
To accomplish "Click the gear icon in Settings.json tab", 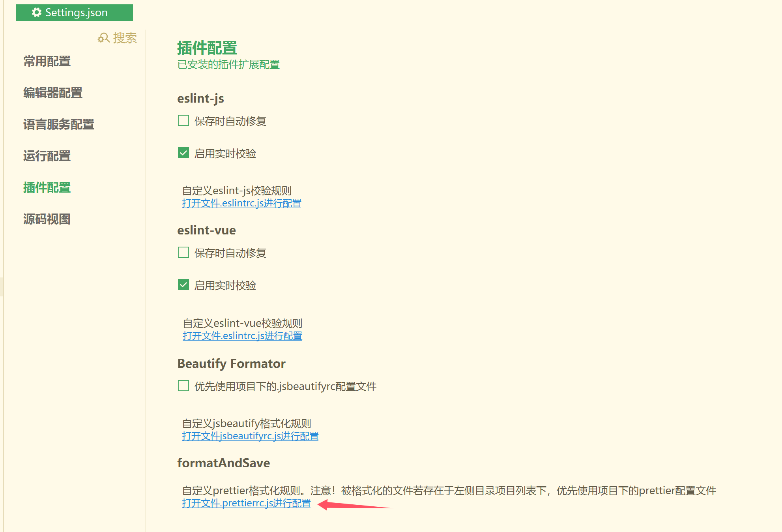I will point(37,12).
